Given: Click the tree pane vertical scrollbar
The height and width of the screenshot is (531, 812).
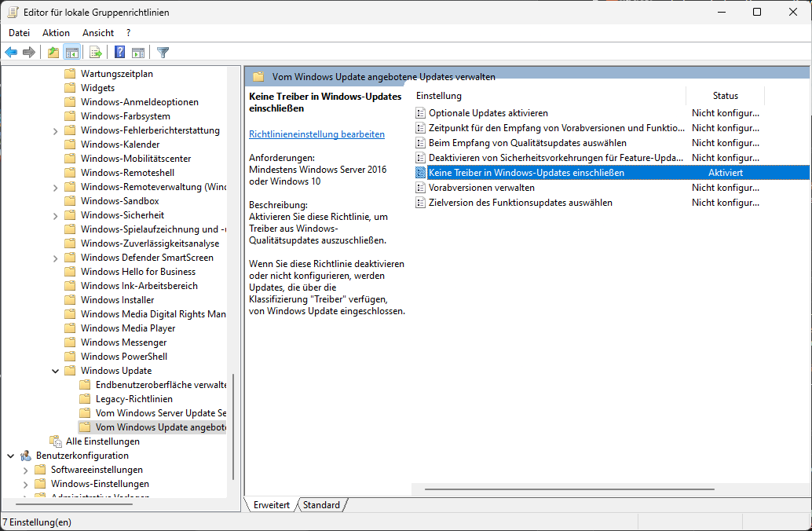Looking at the screenshot, I should click(x=233, y=427).
